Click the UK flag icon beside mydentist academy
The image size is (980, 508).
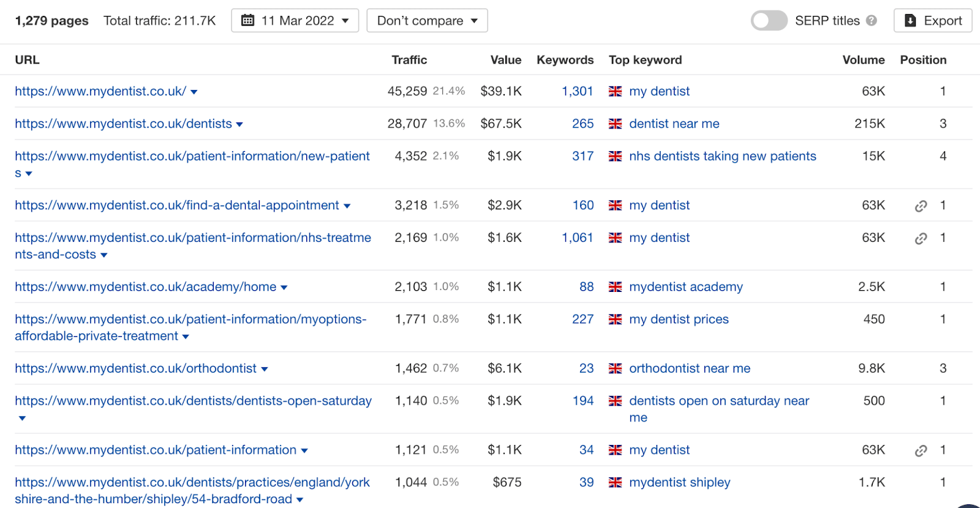[615, 286]
